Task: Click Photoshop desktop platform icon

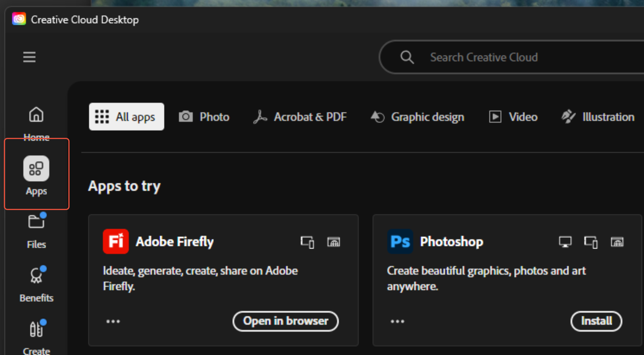Action: [565, 242]
